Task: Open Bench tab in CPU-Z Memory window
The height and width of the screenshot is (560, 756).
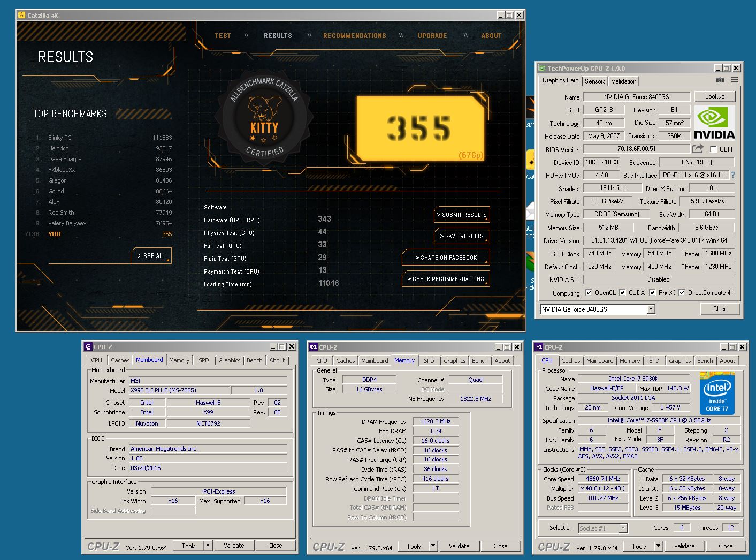Action: pos(480,361)
